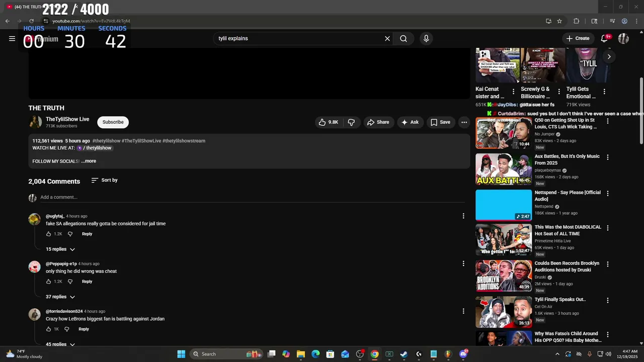
Task: Open the /thetylilshow live link
Action: point(94,148)
